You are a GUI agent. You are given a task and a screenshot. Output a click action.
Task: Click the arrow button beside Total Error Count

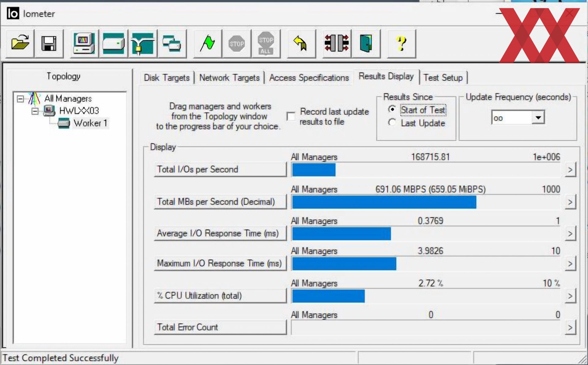click(570, 328)
